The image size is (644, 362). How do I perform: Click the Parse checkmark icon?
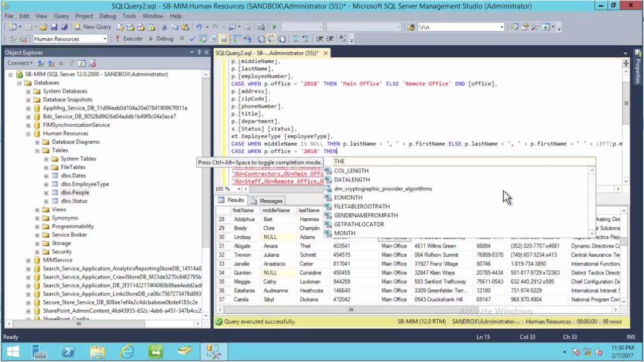193,39
